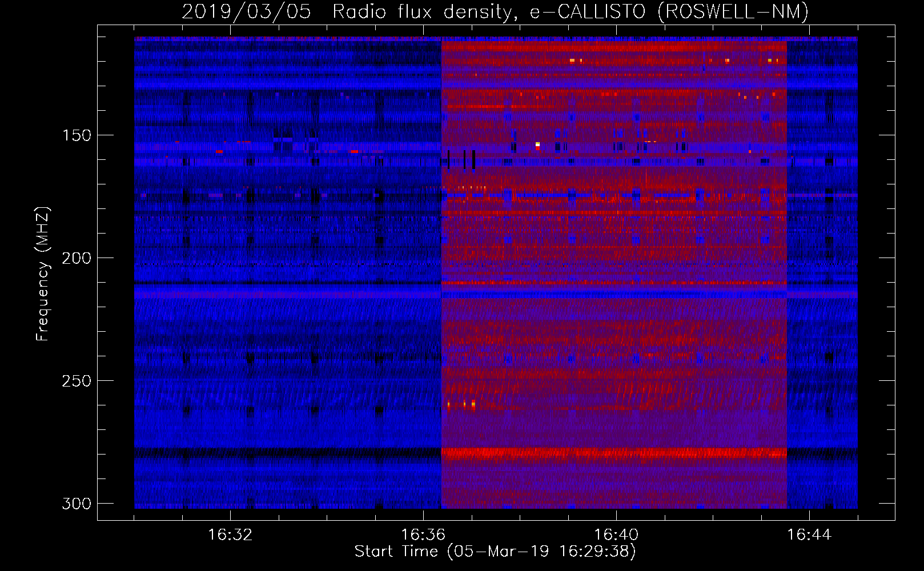Click the '150' frequency tick label
Image resolution: width=924 pixels, height=571 pixels.
pyautogui.click(x=77, y=135)
